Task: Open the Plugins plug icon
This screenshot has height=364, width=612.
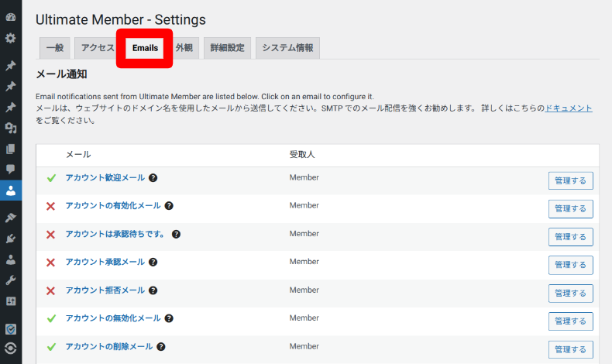Action: pyautogui.click(x=11, y=239)
